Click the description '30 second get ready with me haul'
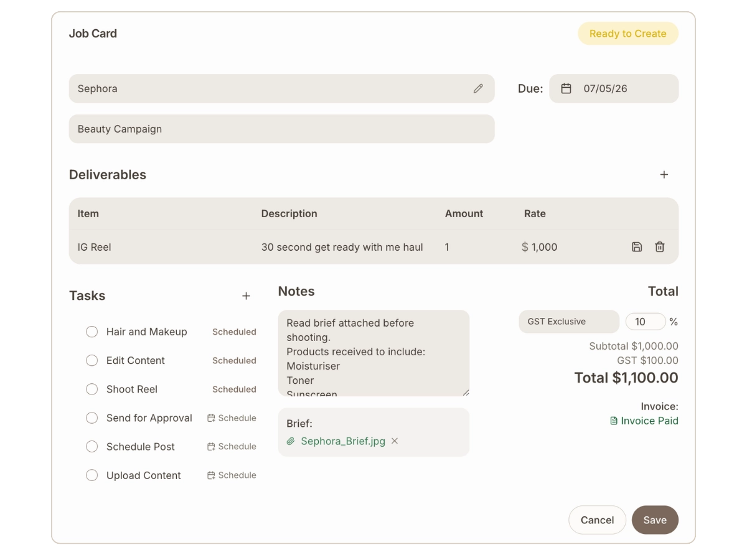This screenshot has width=747, height=560. [342, 247]
